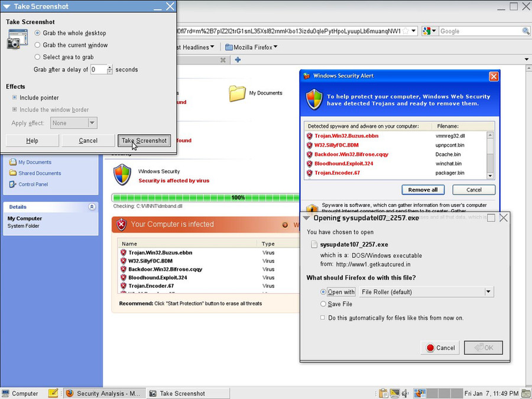This screenshot has width=532, height=399.
Task: Open the Google search engine selector
Action: tap(430, 31)
